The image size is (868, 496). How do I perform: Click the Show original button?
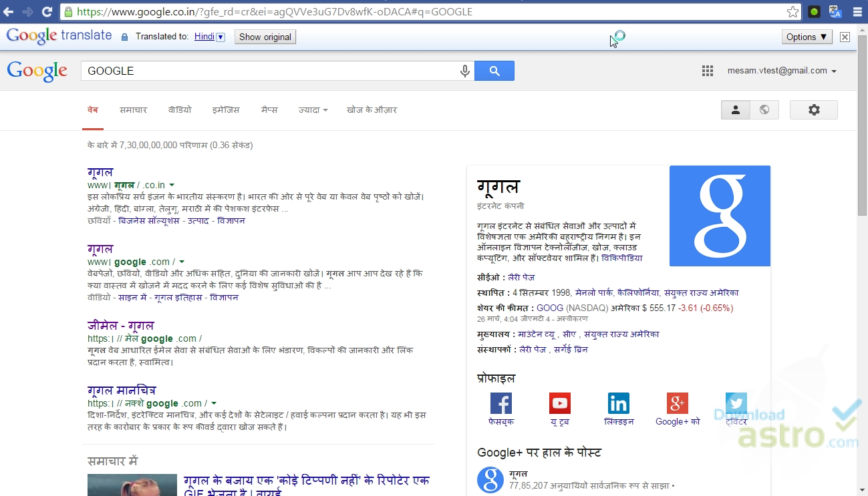pos(265,37)
